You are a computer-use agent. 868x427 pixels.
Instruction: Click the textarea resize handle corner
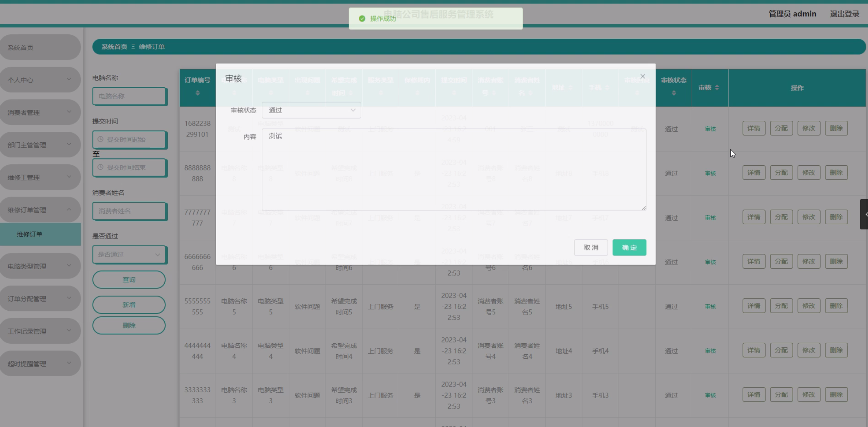pyautogui.click(x=644, y=208)
